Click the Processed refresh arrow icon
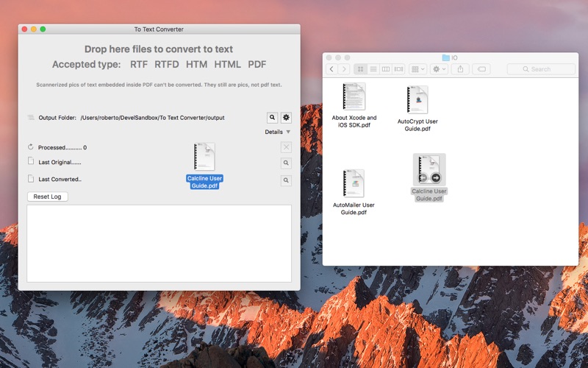Screen dimensions: 588x368 [31, 146]
